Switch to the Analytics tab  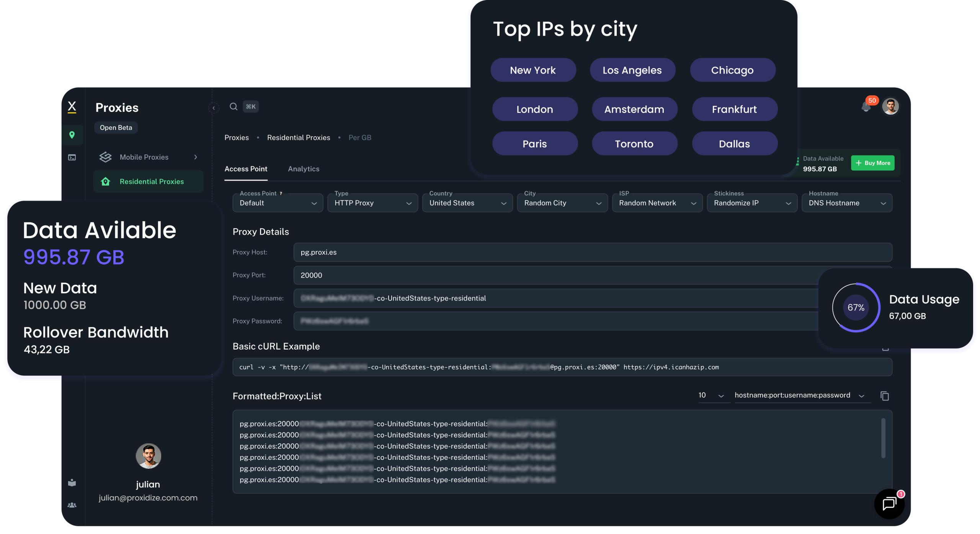(x=304, y=169)
